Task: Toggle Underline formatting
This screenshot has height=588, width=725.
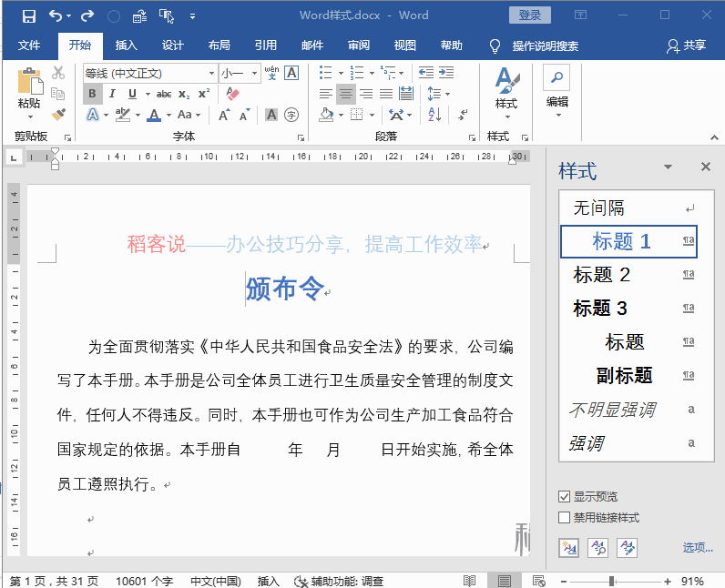Action: point(132,94)
